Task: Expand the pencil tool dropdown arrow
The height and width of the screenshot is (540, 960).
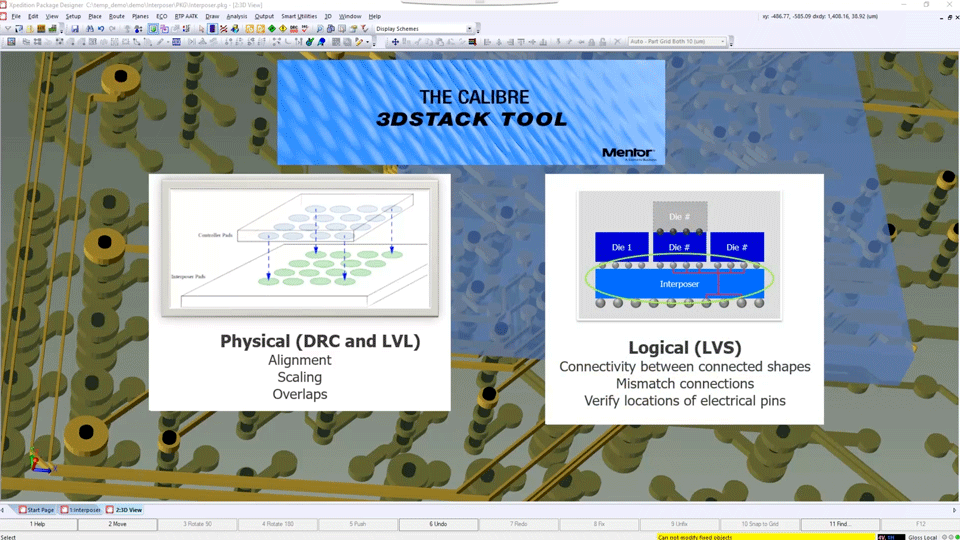Action: pyautogui.click(x=367, y=42)
